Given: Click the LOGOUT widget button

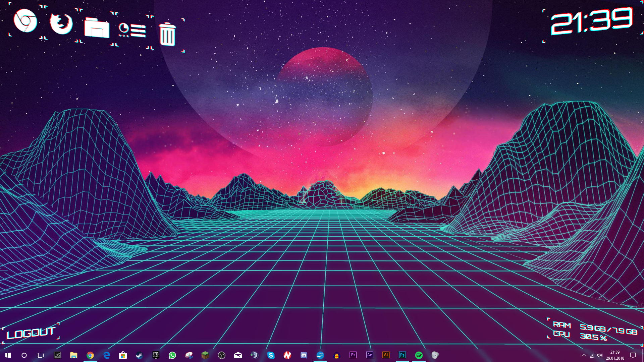Looking at the screenshot, I should coord(31,333).
